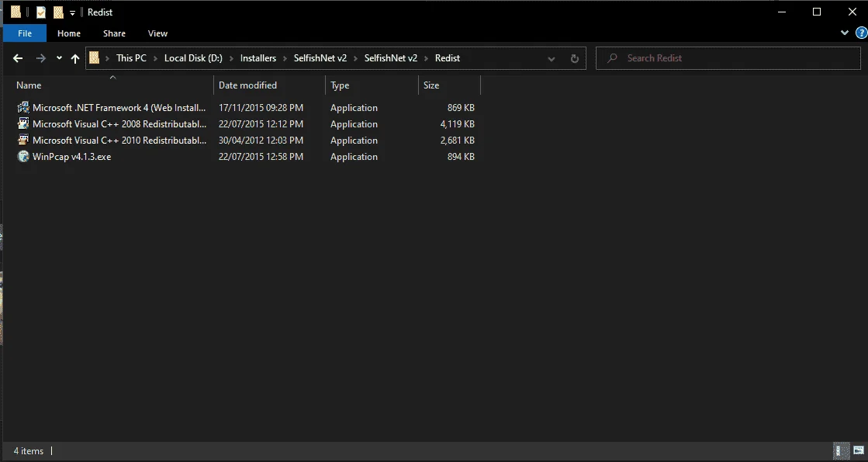Open the Recent locations dropdown

click(59, 58)
